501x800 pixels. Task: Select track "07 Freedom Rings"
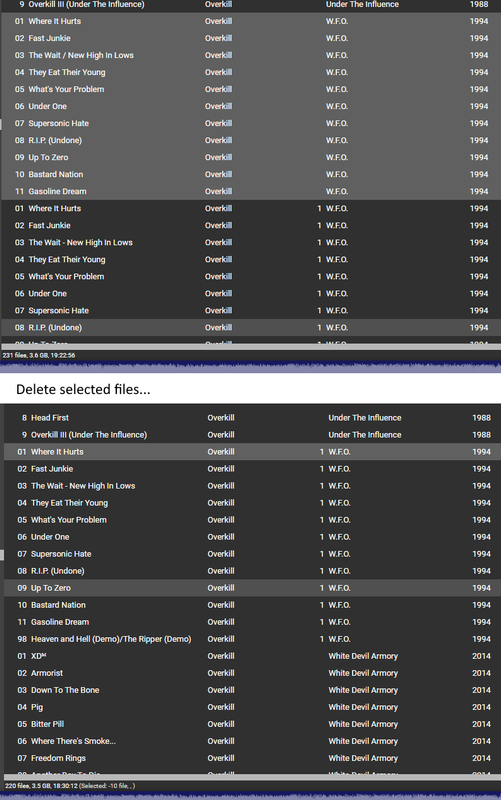pos(253,758)
